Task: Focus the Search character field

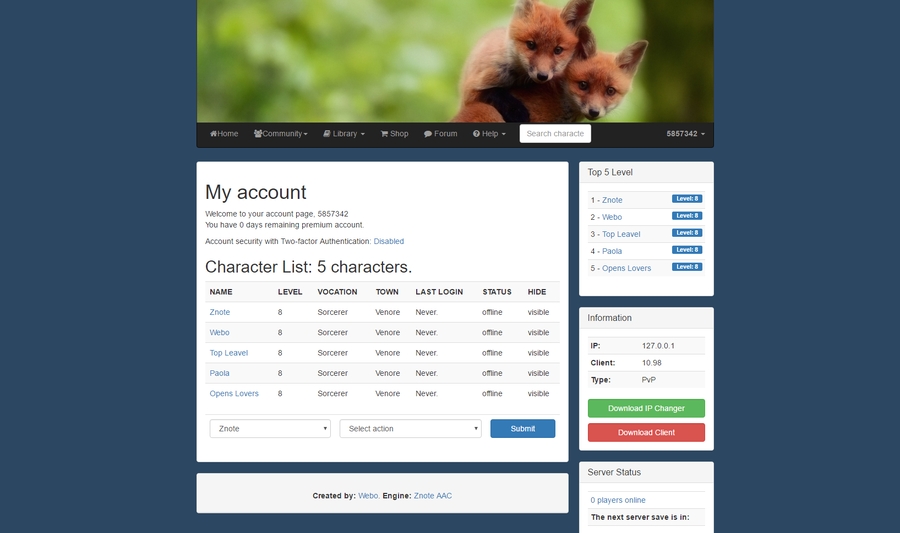Action: tap(555, 134)
